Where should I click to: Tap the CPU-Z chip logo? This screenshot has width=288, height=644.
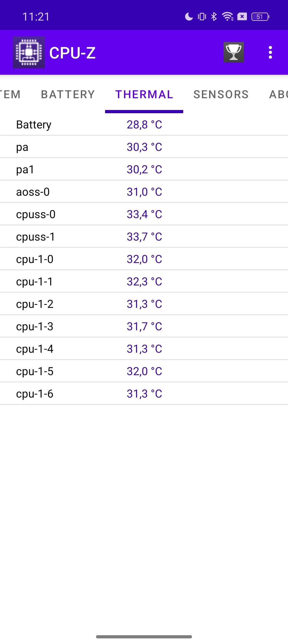29,52
